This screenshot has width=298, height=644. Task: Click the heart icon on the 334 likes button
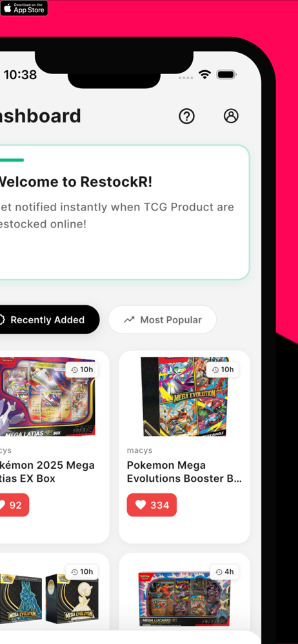click(x=141, y=505)
